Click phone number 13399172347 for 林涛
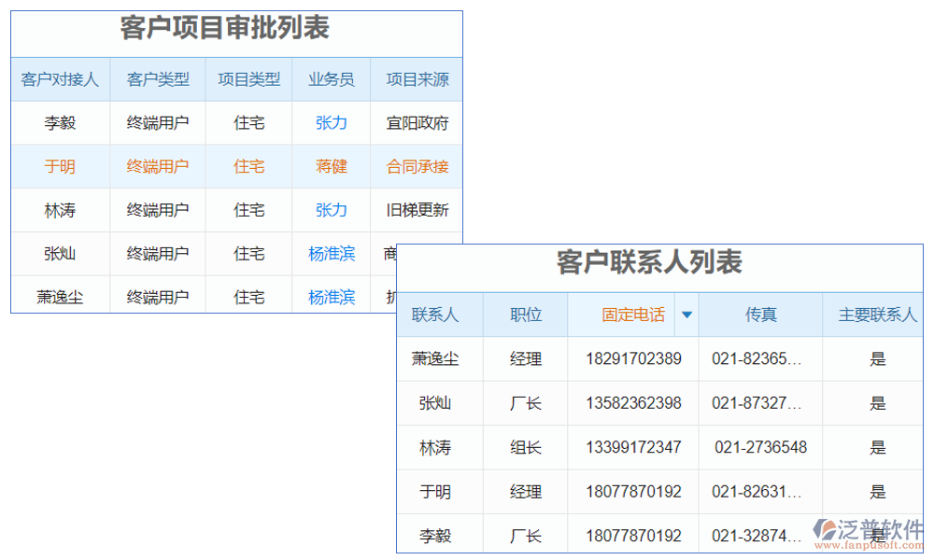Image resolution: width=934 pixels, height=560 pixels. pyautogui.click(x=632, y=447)
